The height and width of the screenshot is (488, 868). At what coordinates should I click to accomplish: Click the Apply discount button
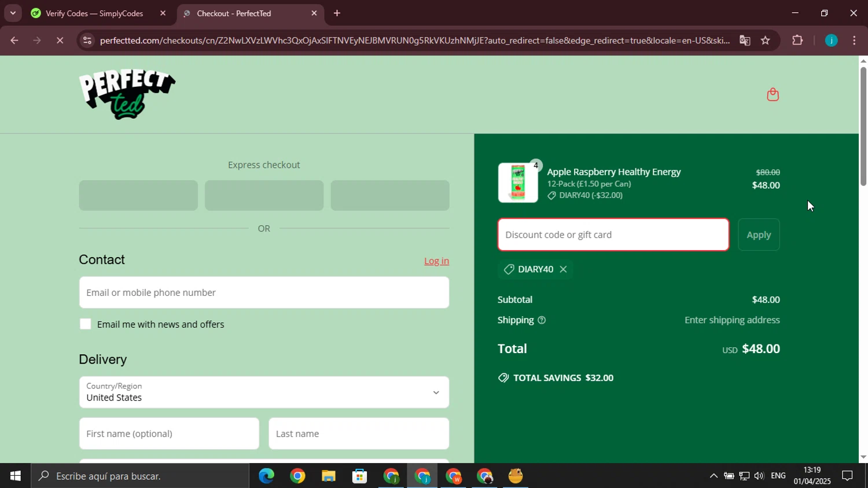pos(759,234)
